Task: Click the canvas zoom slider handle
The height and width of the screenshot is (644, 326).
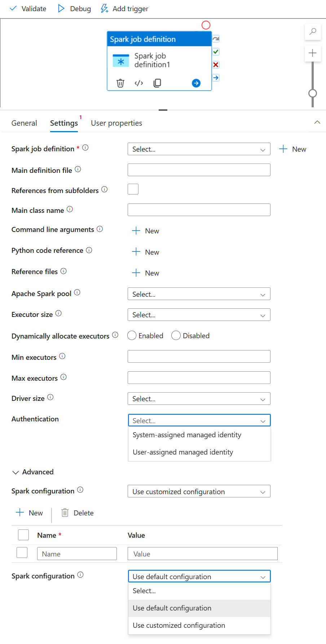Action: [312, 94]
